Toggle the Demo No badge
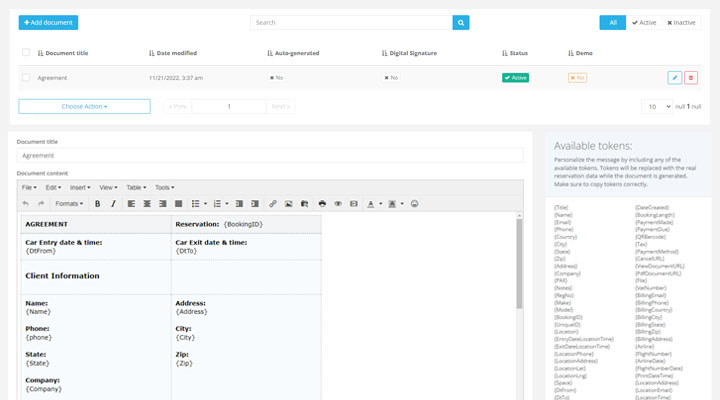Screen dimensions: 720x400 (577, 78)
